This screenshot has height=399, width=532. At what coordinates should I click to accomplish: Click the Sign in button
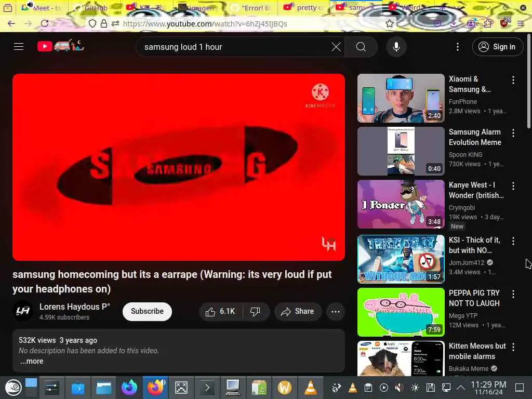point(497,47)
